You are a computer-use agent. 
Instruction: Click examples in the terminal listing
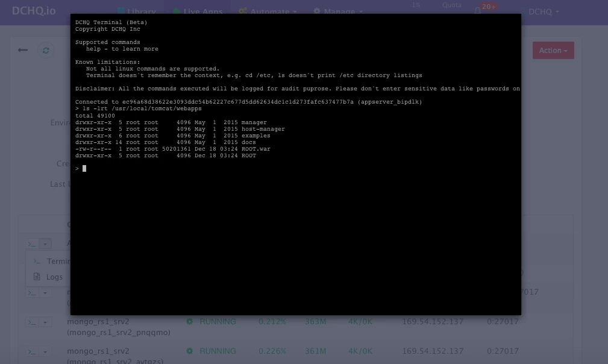tap(256, 136)
